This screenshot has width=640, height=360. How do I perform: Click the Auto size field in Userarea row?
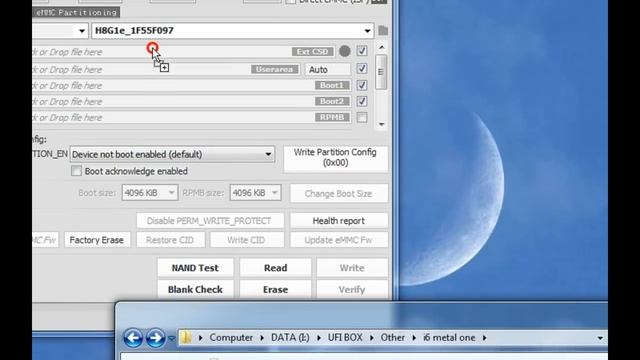328,69
